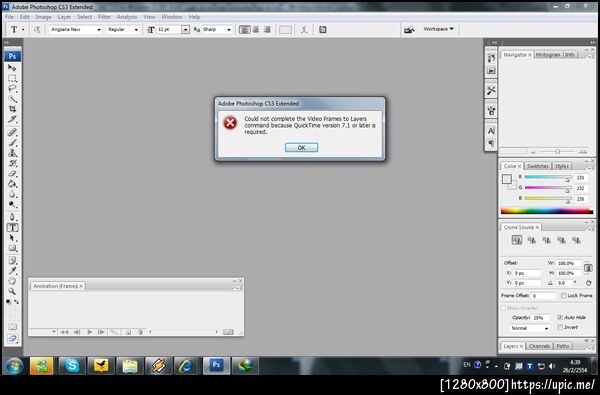Select the Move tool

click(12, 68)
